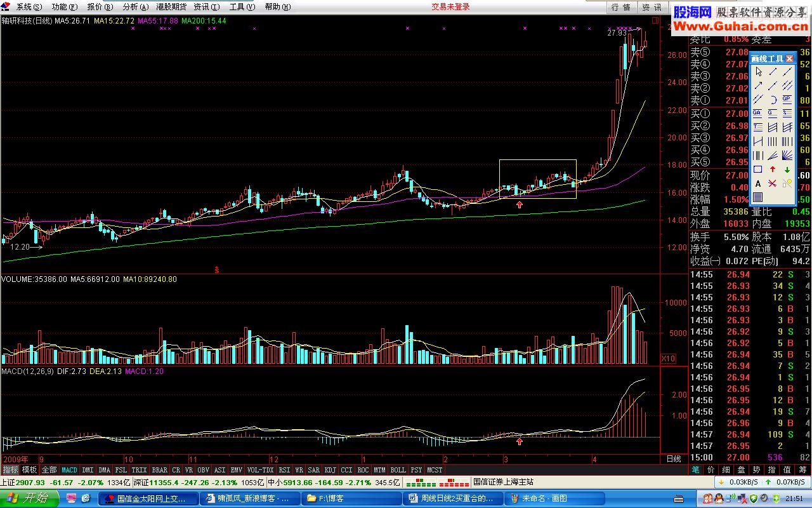Select the GP golden ratio line tool

[787, 100]
